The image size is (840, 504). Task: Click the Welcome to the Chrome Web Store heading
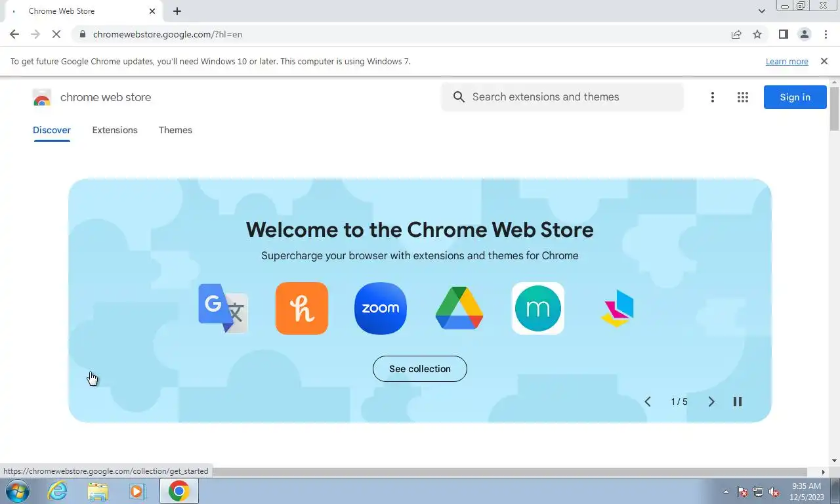tap(420, 230)
